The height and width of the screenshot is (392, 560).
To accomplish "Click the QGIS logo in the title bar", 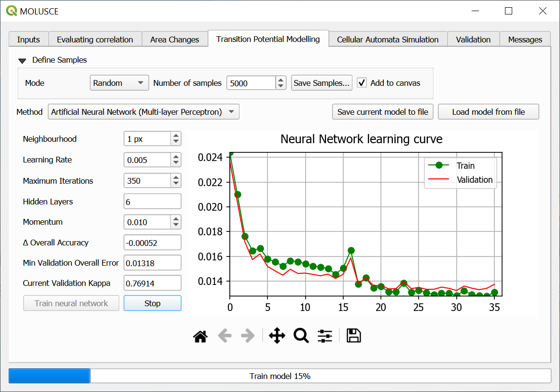I will [x=12, y=11].
